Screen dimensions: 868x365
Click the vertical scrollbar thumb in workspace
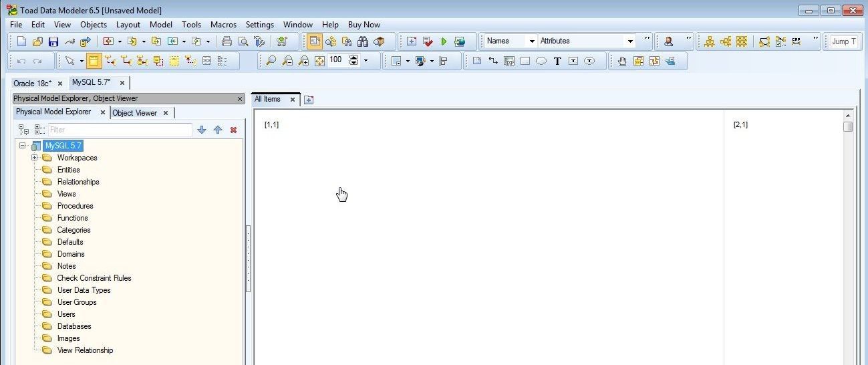848,126
